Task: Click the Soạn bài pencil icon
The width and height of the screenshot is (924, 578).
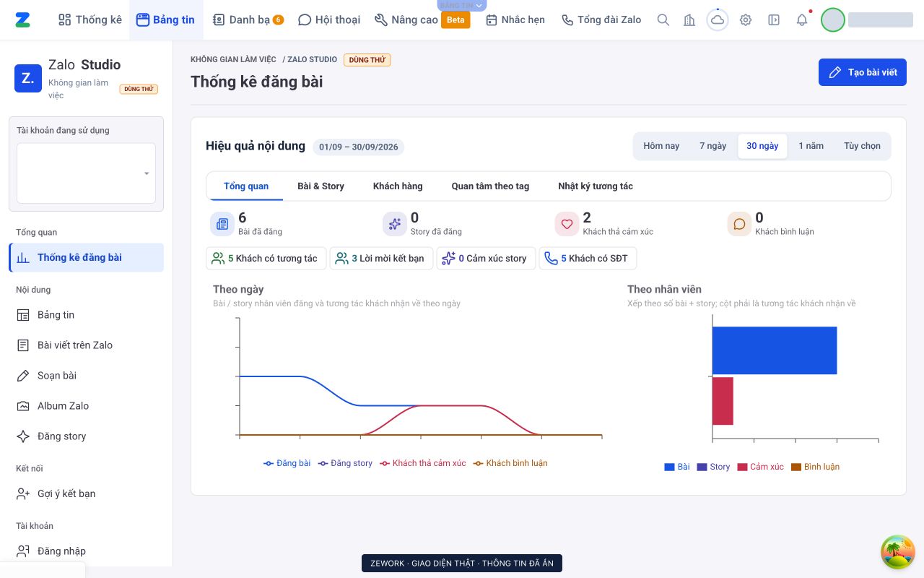Action: (x=23, y=376)
